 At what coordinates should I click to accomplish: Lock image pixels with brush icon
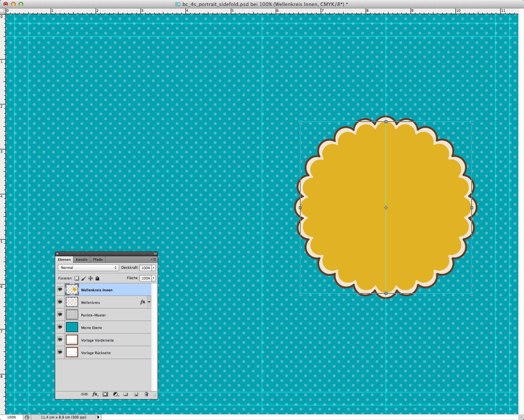[83, 278]
